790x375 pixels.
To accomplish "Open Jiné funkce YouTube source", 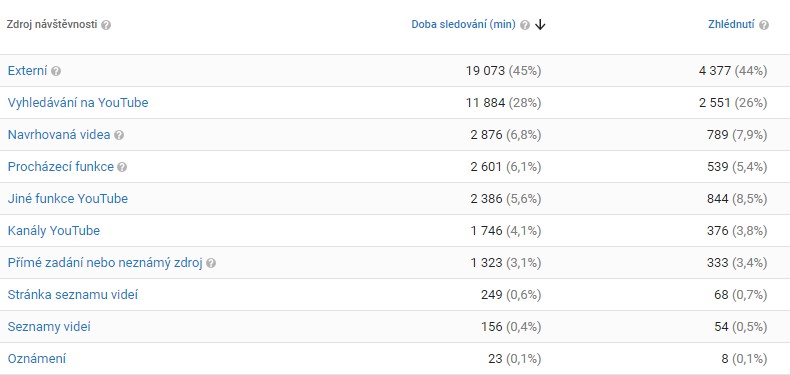I will pos(68,199).
